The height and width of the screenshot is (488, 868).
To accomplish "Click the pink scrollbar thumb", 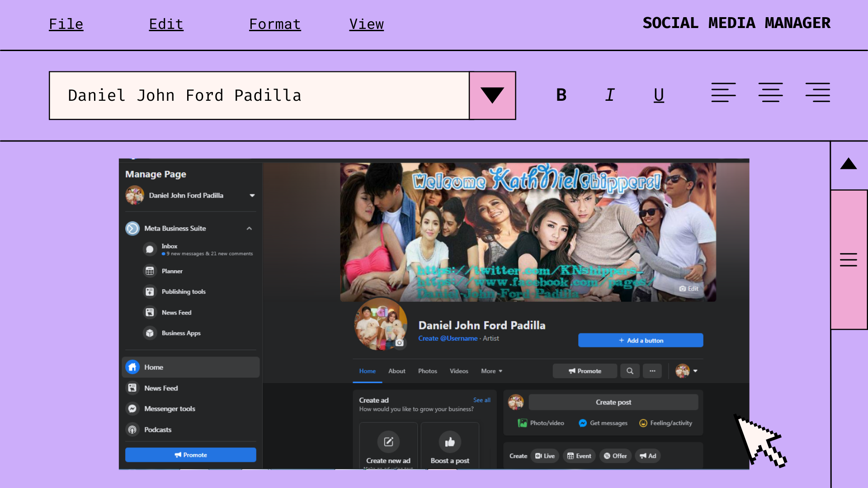I will [849, 259].
